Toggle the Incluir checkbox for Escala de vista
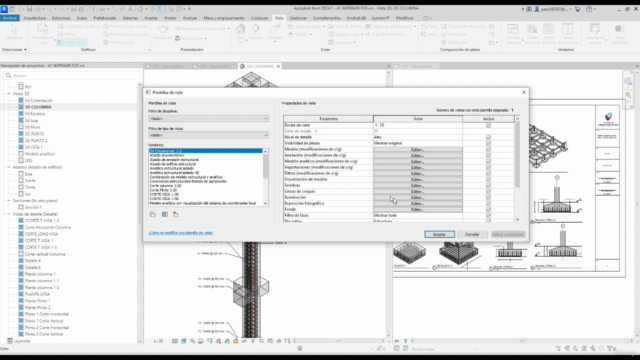The height and width of the screenshot is (360, 640). tap(488, 125)
